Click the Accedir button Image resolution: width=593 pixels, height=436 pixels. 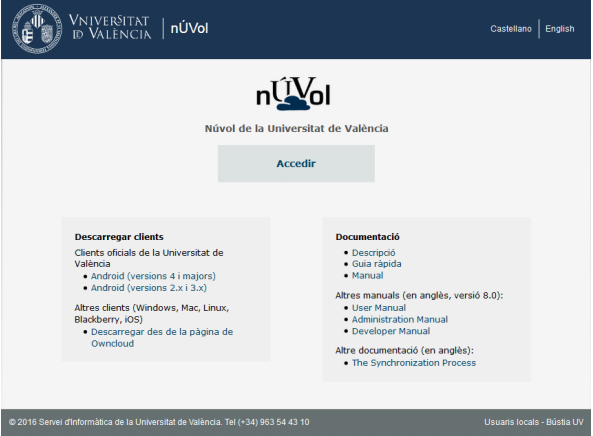(296, 163)
